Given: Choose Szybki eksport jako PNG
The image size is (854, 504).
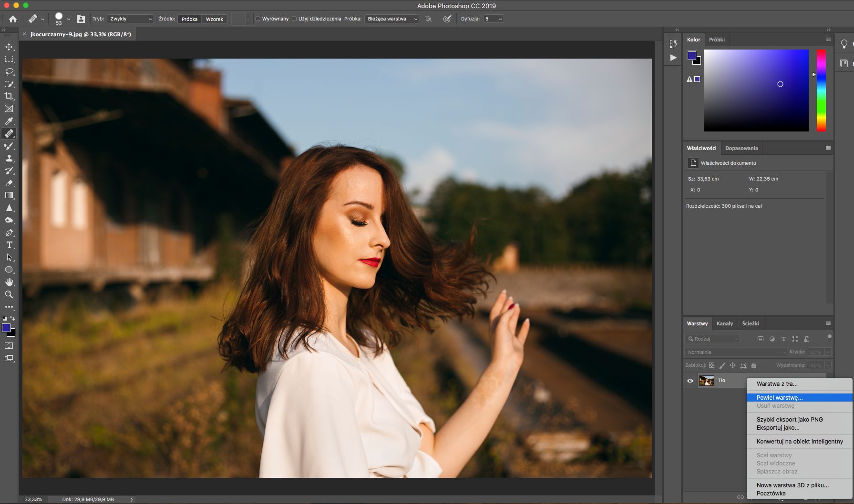Looking at the screenshot, I should (800, 420).
